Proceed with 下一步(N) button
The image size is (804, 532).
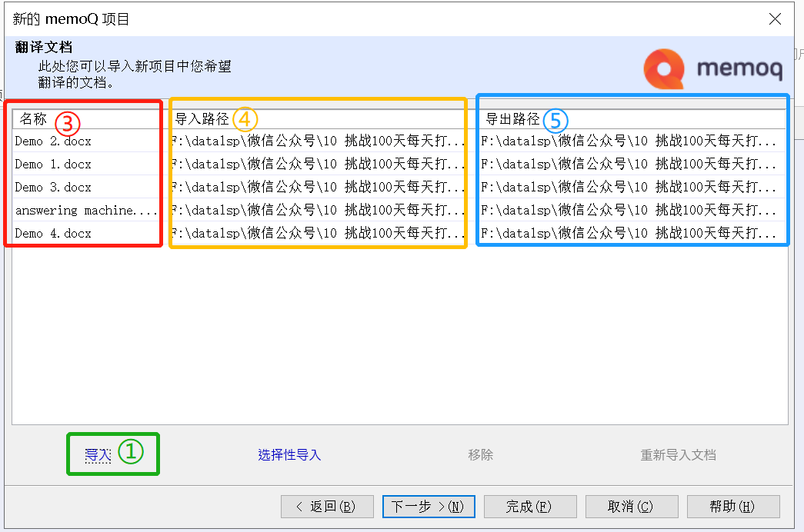[x=429, y=507]
